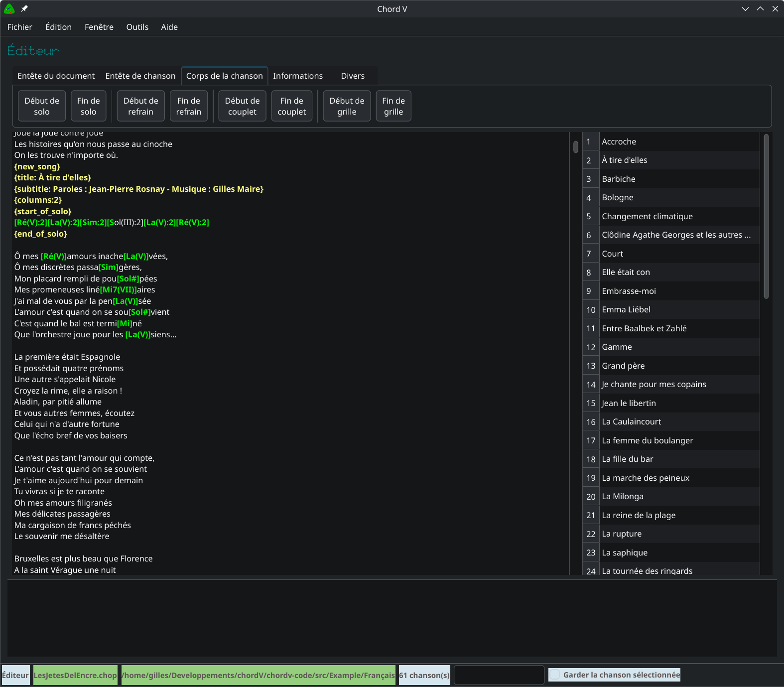Switch to Entête du document tab
784x687 pixels.
point(56,76)
